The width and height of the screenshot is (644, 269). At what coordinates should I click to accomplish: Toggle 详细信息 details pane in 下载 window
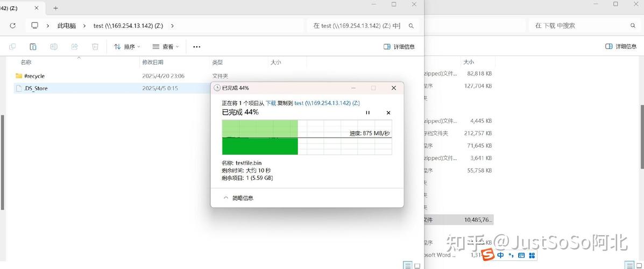[x=621, y=46]
